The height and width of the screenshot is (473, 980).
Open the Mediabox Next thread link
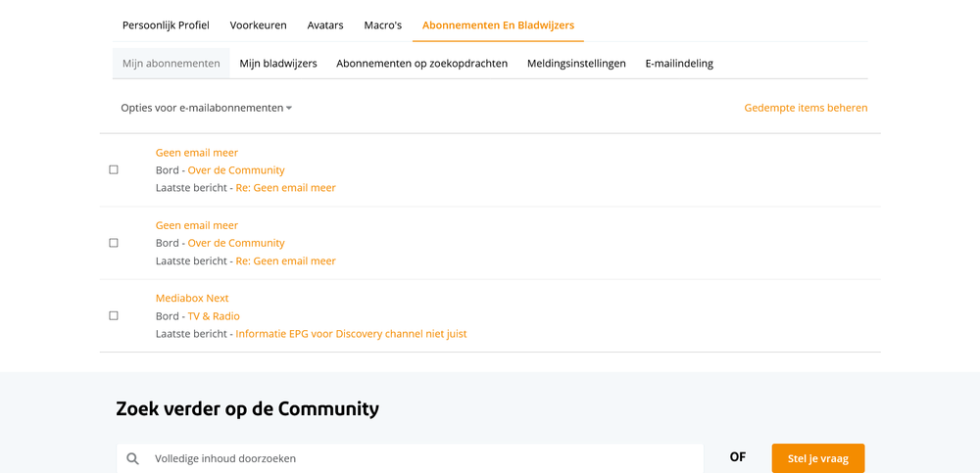point(192,299)
